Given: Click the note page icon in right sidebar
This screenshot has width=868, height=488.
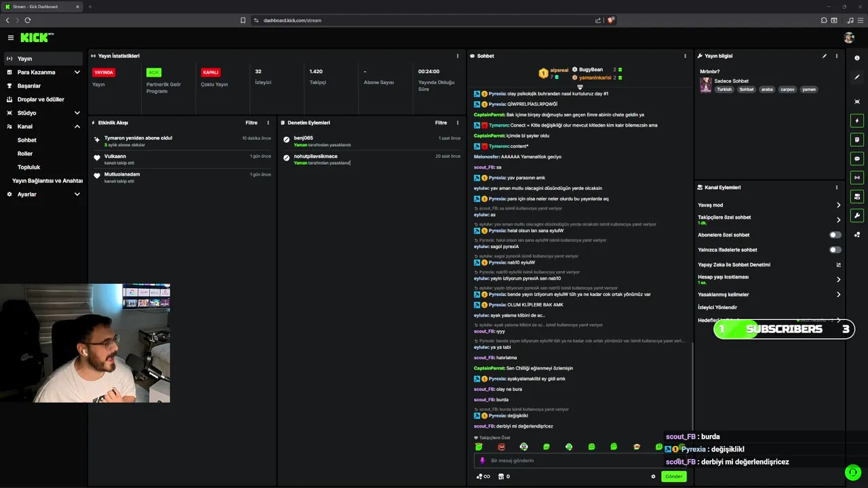Looking at the screenshot, I should click(x=857, y=140).
